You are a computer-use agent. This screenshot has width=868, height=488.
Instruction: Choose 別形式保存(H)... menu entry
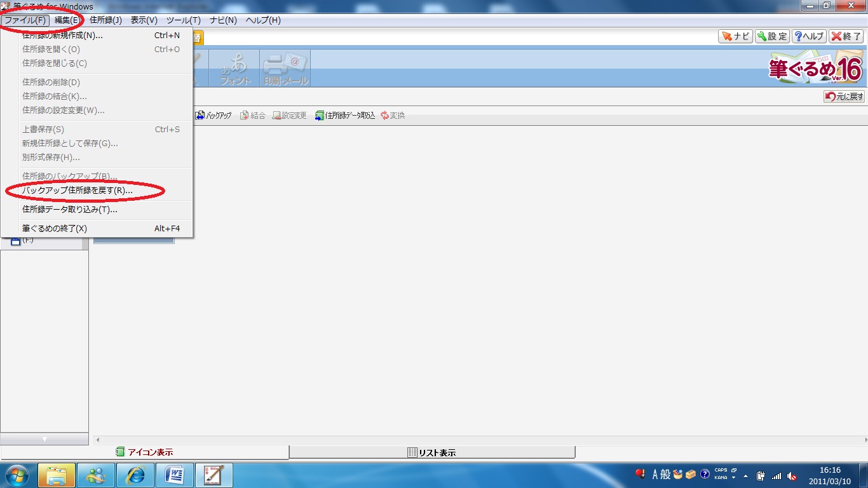pyautogui.click(x=97, y=158)
